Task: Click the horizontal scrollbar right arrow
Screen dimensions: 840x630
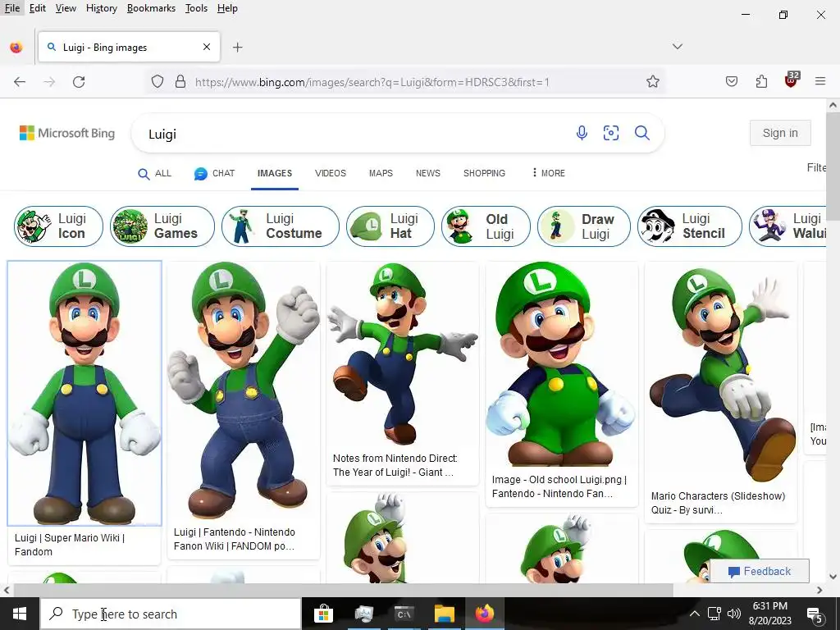Action: coord(819,590)
